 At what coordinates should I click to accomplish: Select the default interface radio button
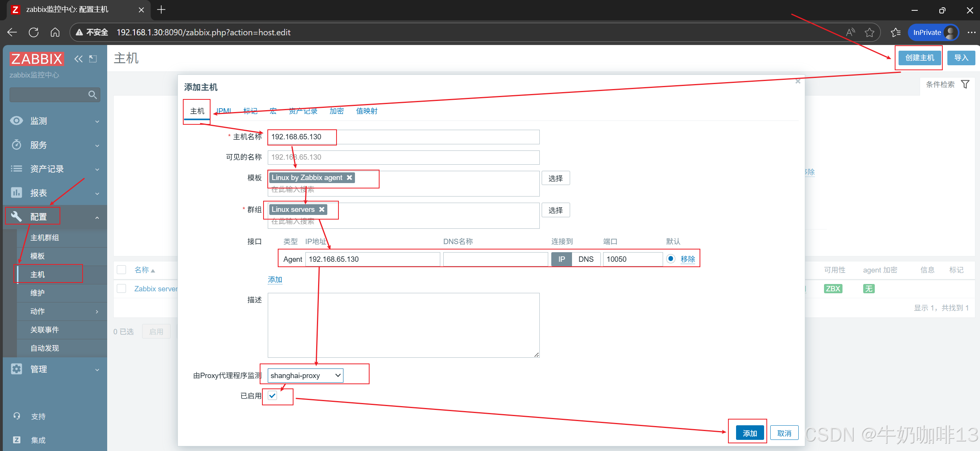click(670, 259)
